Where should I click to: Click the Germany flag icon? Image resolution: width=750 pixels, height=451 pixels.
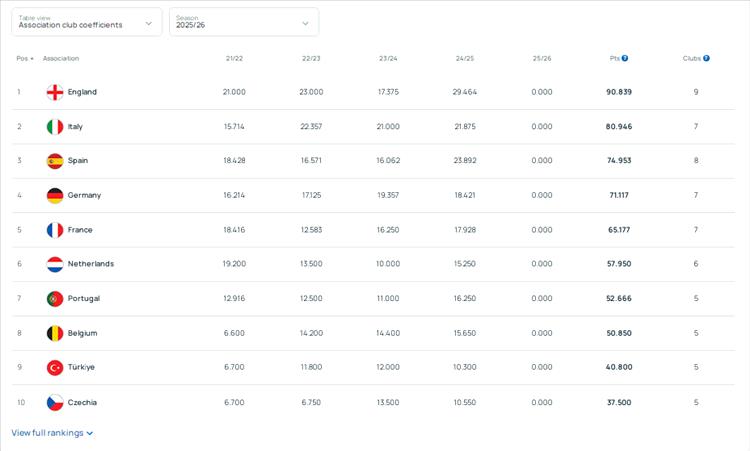[55, 196]
